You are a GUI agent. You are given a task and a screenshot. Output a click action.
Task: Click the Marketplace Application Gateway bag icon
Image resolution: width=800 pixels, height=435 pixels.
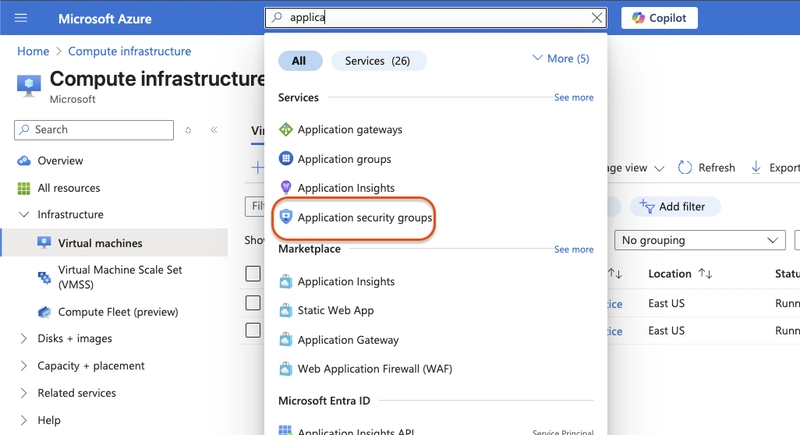pyautogui.click(x=286, y=340)
